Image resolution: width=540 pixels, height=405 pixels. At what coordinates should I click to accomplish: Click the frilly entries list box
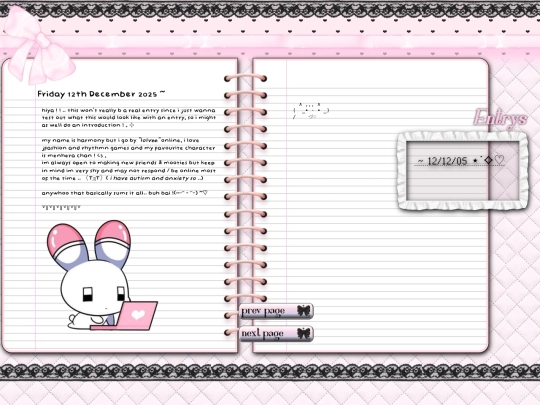pos(463,171)
